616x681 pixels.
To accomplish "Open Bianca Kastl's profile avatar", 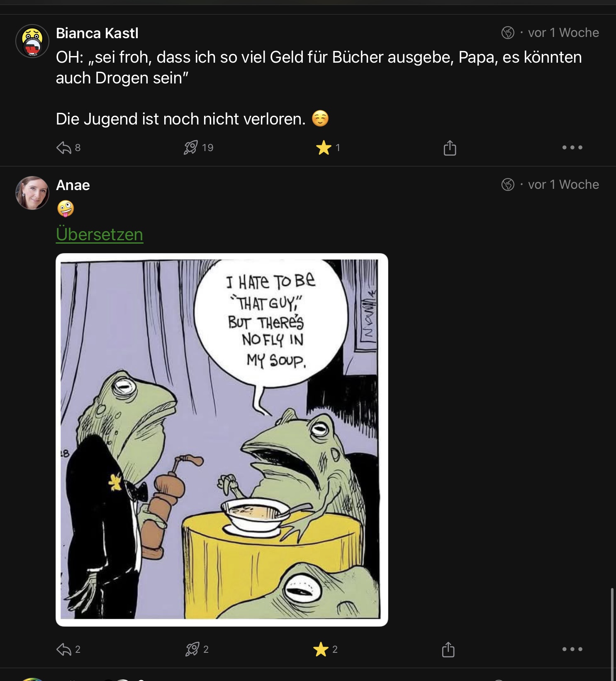I will coord(32,41).
